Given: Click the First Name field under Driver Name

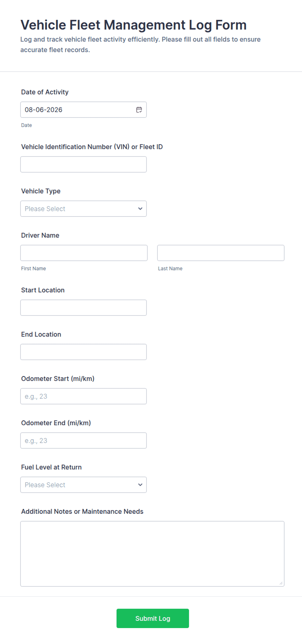Looking at the screenshot, I should (x=84, y=253).
